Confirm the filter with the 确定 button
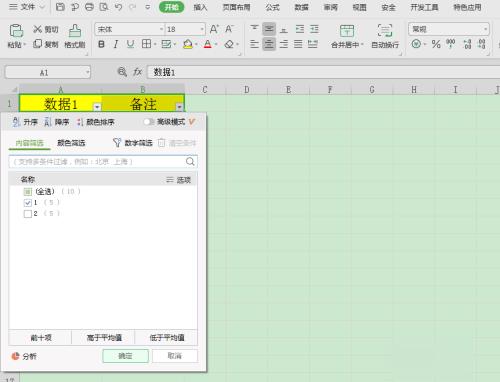This screenshot has height=382, width=500. click(x=125, y=356)
